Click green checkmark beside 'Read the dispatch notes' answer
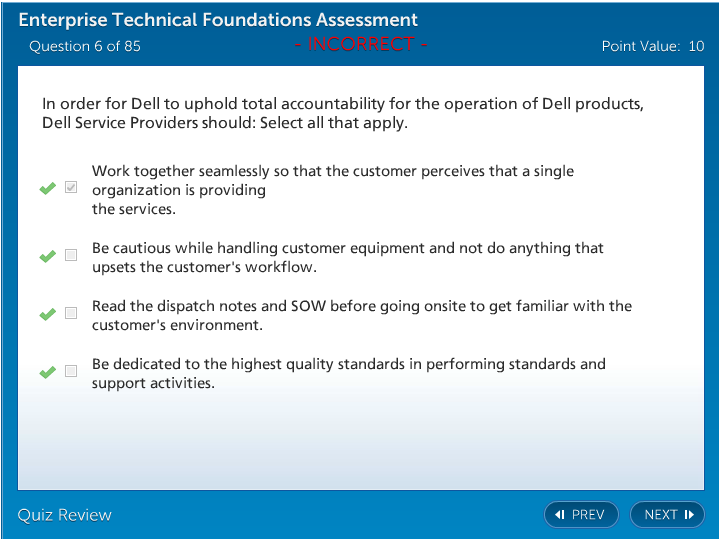Viewport: 719px width, 539px height. click(47, 314)
